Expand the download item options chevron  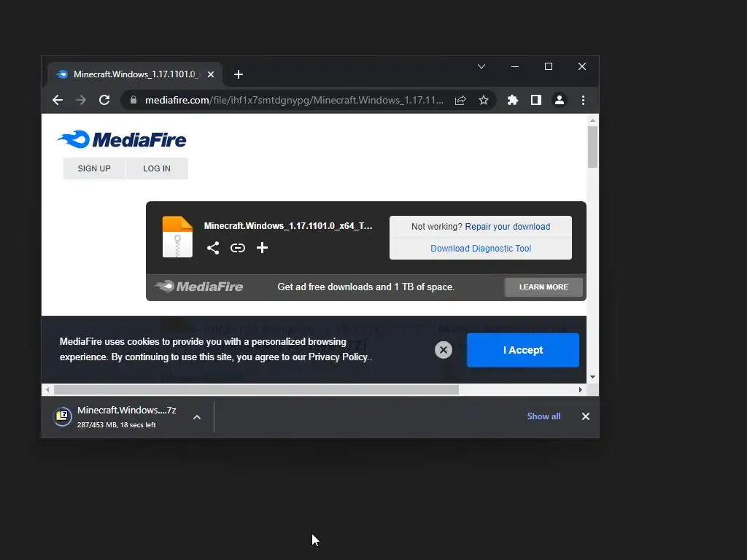pos(197,417)
